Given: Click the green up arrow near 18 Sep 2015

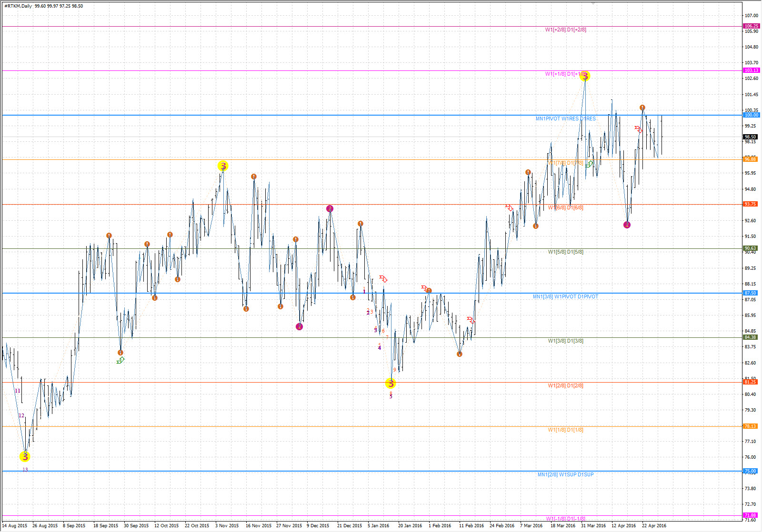Looking at the screenshot, I should pyautogui.click(x=120, y=360).
